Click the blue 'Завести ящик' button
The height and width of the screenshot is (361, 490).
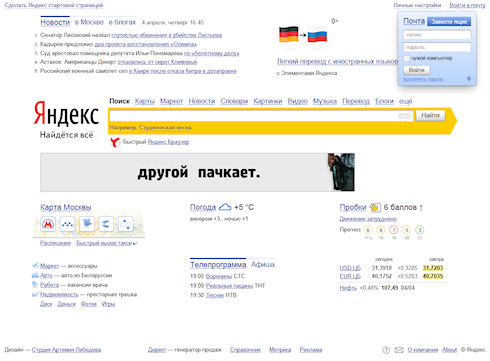(449, 22)
